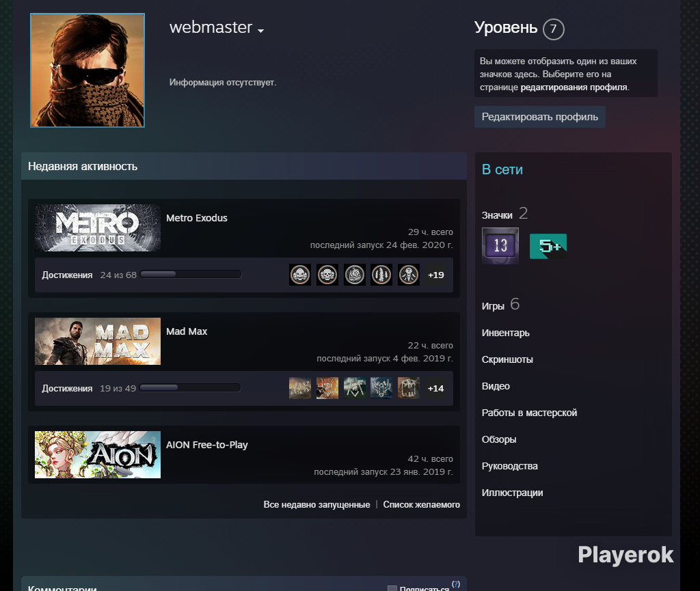
Task: Select first Mad Max achievement icon
Action: pos(300,388)
